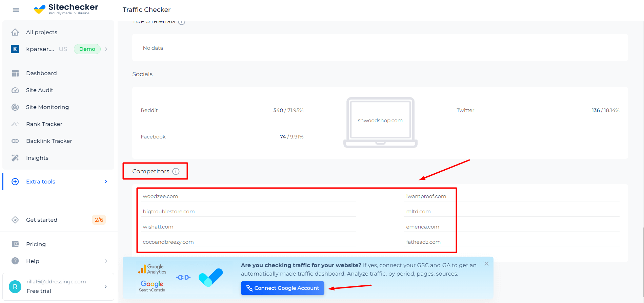Close the Google connect banner
Viewport: 644px width, 303px height.
point(486,264)
